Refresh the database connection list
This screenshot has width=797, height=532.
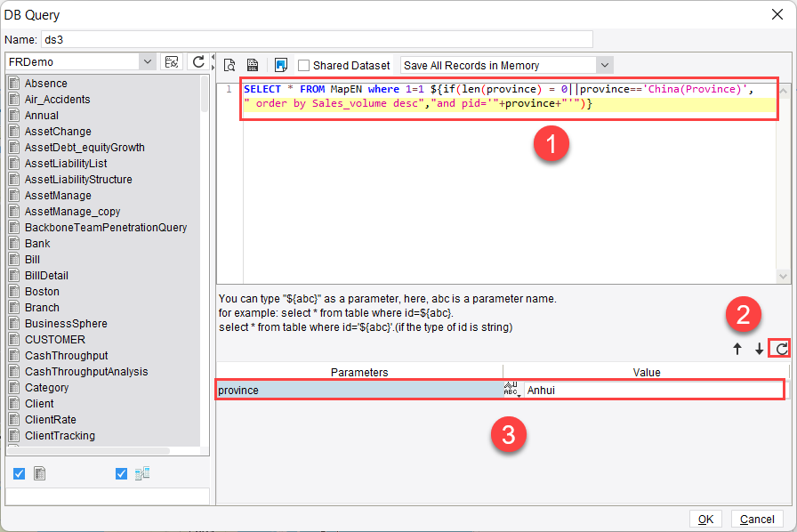198,64
